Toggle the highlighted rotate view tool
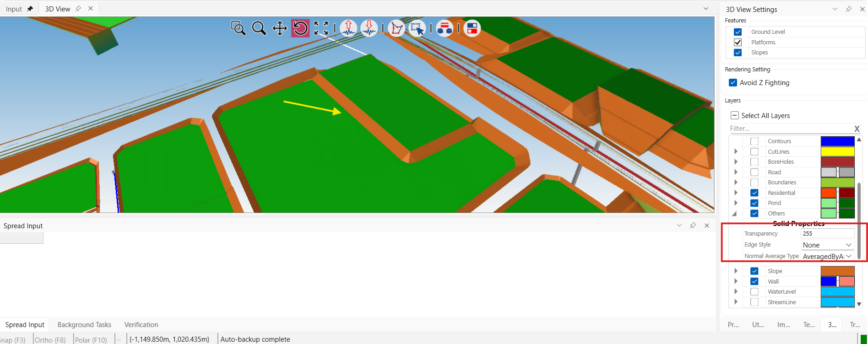 point(300,28)
